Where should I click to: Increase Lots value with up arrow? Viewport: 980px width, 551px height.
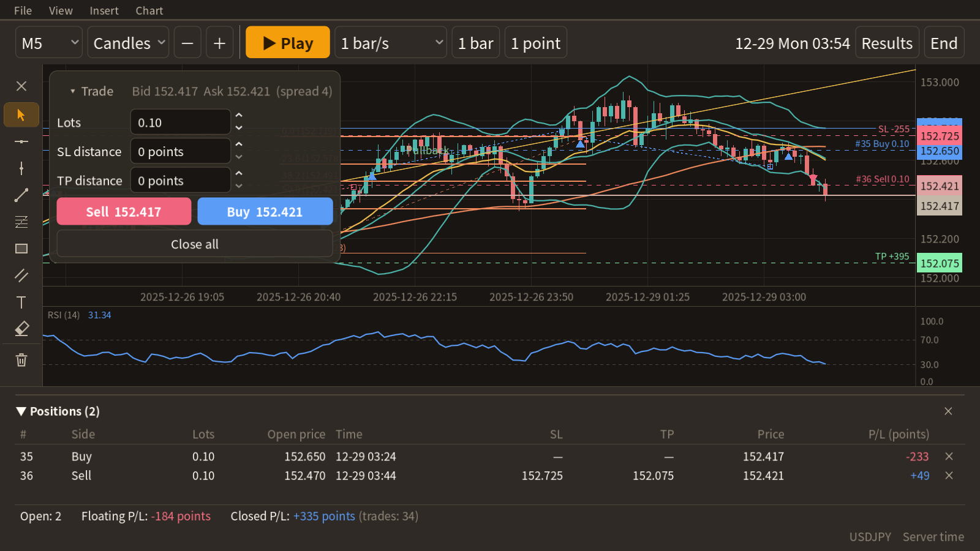(239, 116)
